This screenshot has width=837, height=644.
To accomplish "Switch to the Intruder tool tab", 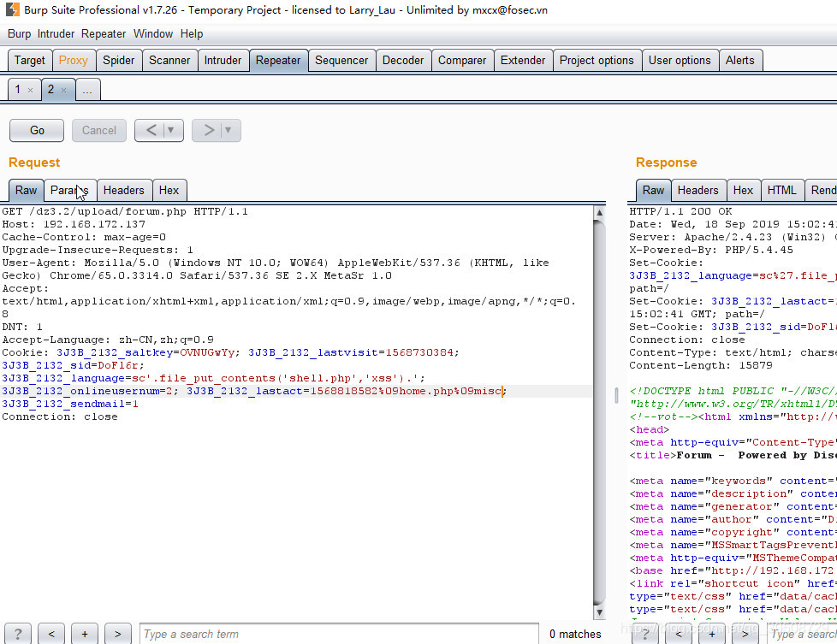I will tap(223, 60).
